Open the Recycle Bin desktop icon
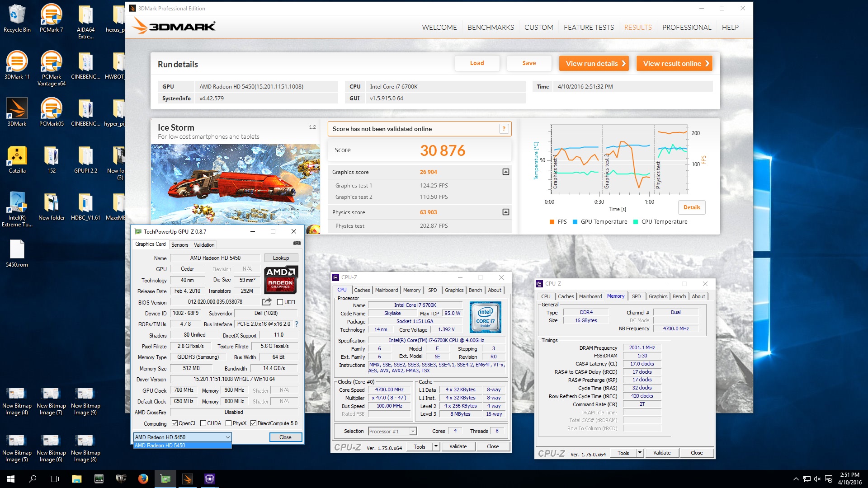This screenshot has height=488, width=868. click(x=17, y=18)
